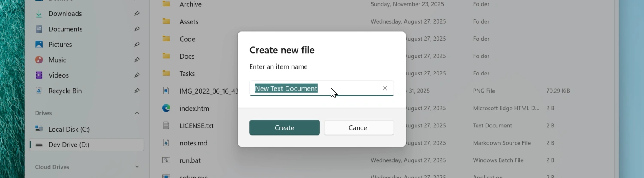Click the Downloads icon in the sidebar
The height and width of the screenshot is (178, 644).
click(39, 14)
